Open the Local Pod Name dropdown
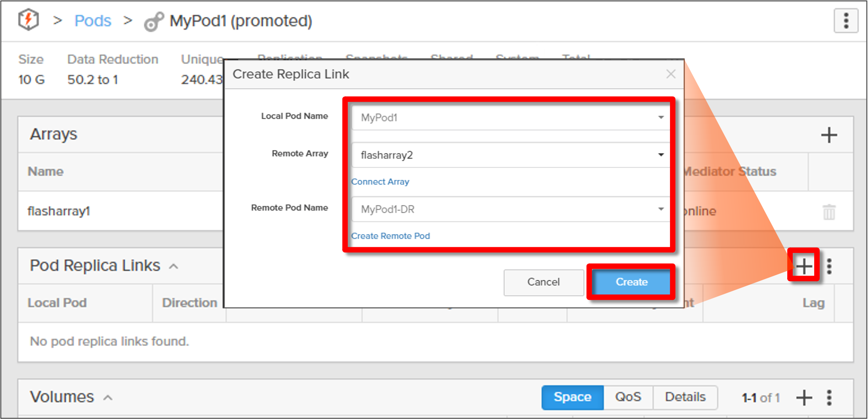This screenshot has height=419, width=868. point(510,117)
